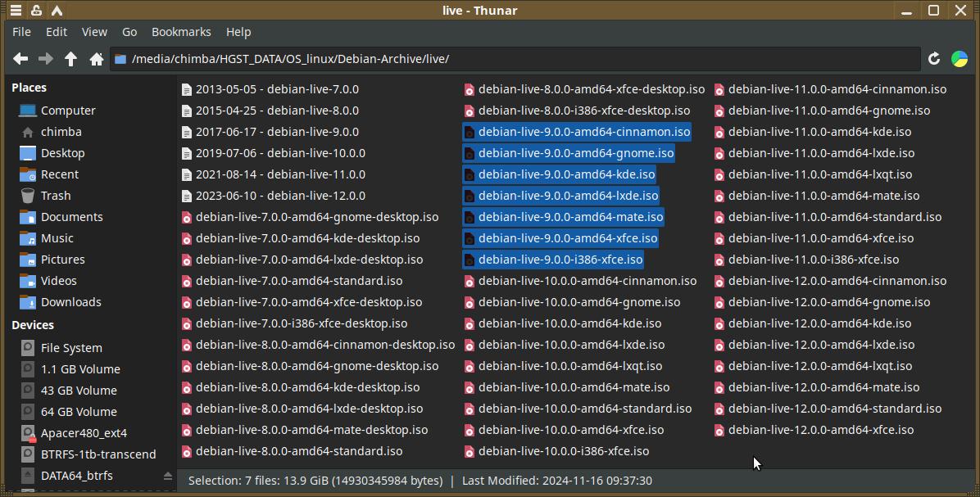Viewport: 980px width, 497px height.
Task: Select debian-live-8.0.0-i386-xfce-desktop.iso
Action: pyautogui.click(x=577, y=111)
